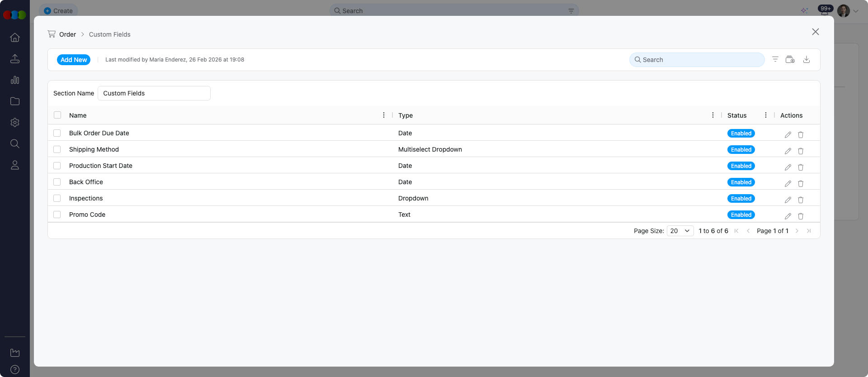
Task: Open the user profile icon in sidebar
Action: point(15,165)
